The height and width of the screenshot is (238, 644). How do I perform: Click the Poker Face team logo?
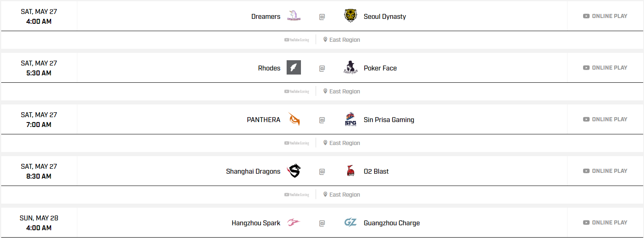(x=350, y=68)
